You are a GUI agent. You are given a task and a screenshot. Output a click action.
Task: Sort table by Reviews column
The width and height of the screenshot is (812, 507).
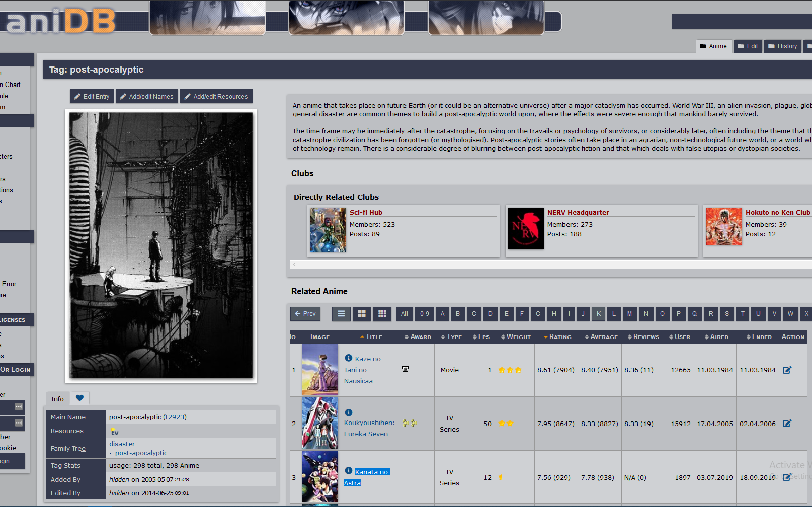pos(646,337)
